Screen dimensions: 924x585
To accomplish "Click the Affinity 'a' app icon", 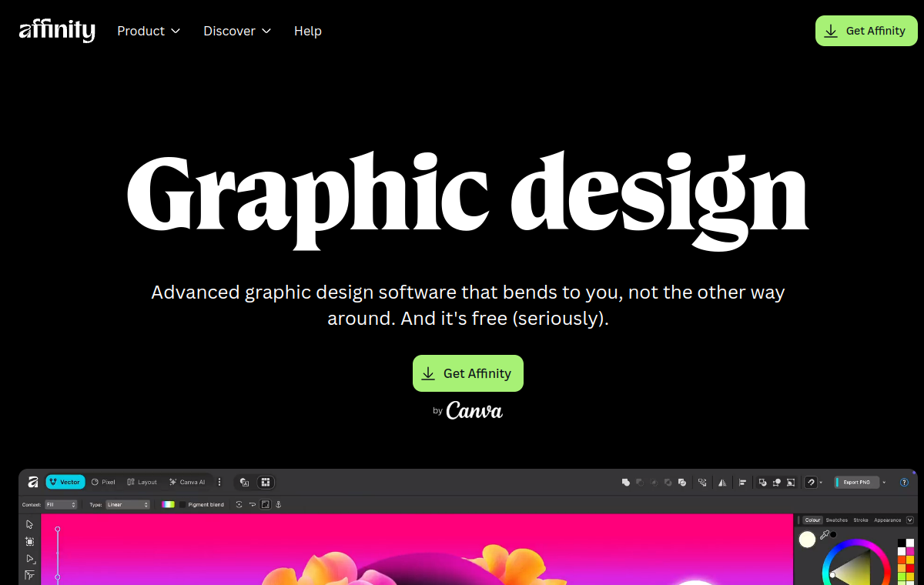I will [33, 482].
